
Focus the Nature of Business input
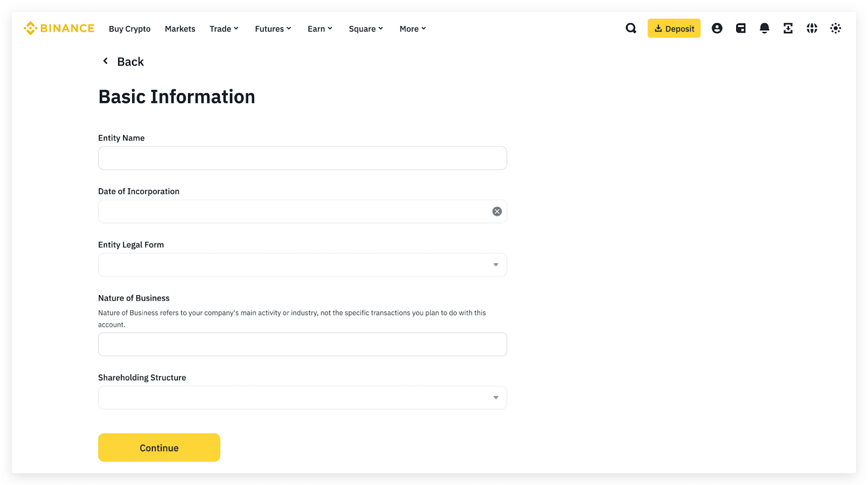click(x=303, y=344)
